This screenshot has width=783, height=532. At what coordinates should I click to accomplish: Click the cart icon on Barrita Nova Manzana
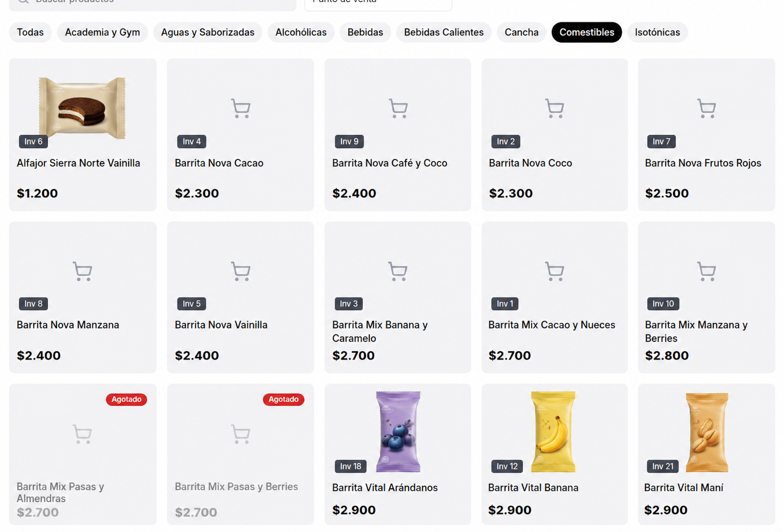[82, 271]
